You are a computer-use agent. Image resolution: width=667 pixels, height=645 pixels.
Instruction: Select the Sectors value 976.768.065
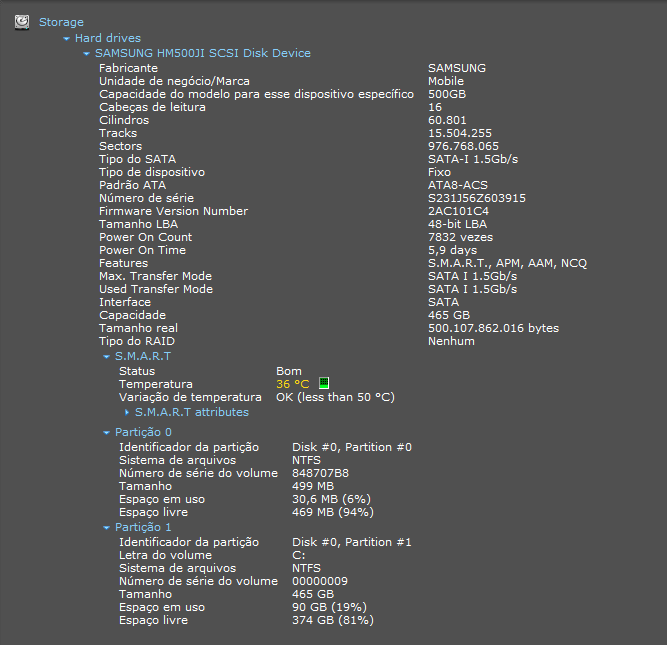tap(463, 146)
